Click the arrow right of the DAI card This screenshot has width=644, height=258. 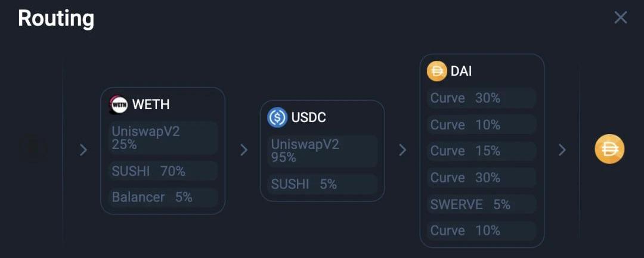click(562, 150)
